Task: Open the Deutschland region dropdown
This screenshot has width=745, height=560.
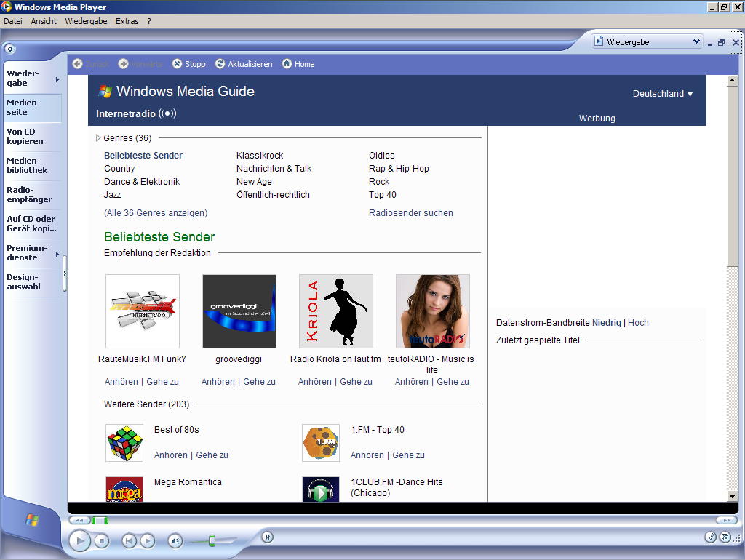Action: (x=663, y=94)
